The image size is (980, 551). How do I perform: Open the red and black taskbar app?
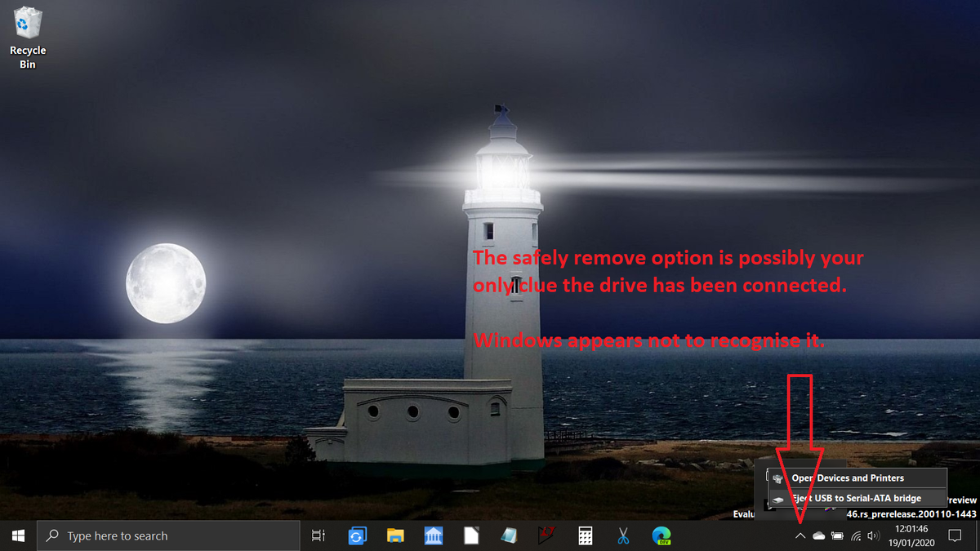546,535
